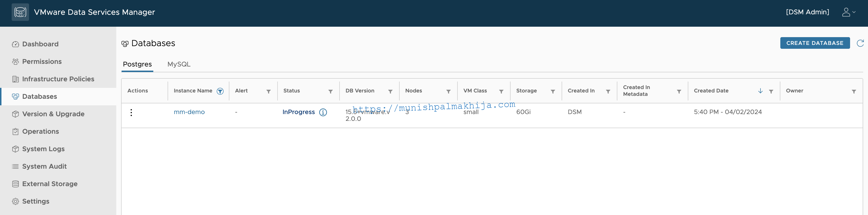Click the VMware Data Services Manager logo icon

tap(20, 12)
